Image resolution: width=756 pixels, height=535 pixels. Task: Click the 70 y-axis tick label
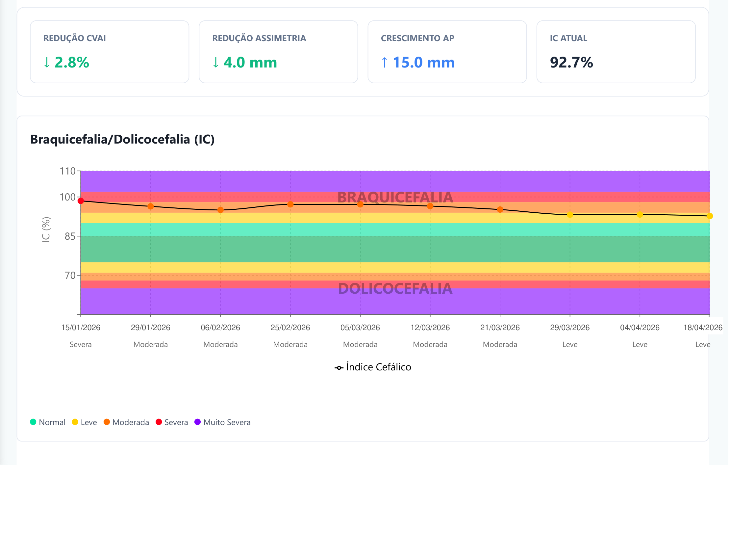[70, 276]
